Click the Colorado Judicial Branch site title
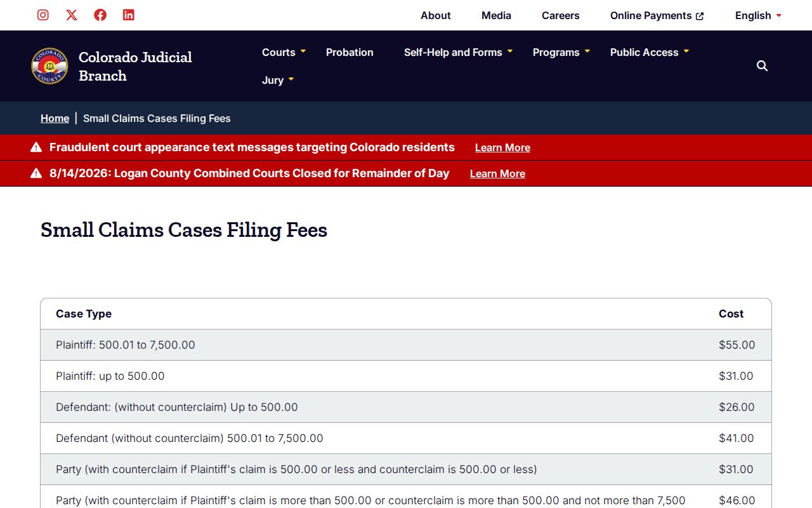The height and width of the screenshot is (508, 812). tap(135, 66)
